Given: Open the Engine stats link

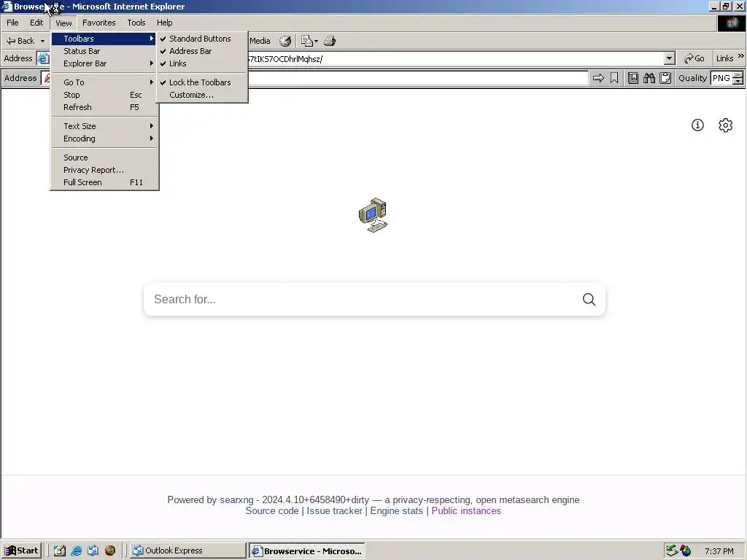Looking at the screenshot, I should tap(396, 511).
